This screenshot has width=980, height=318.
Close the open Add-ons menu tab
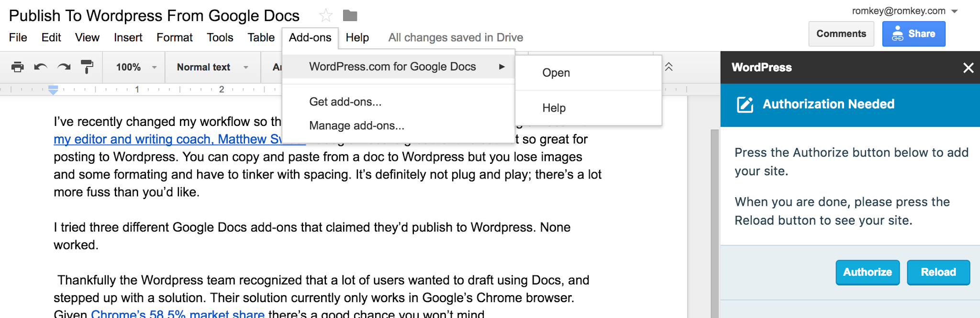tap(310, 37)
